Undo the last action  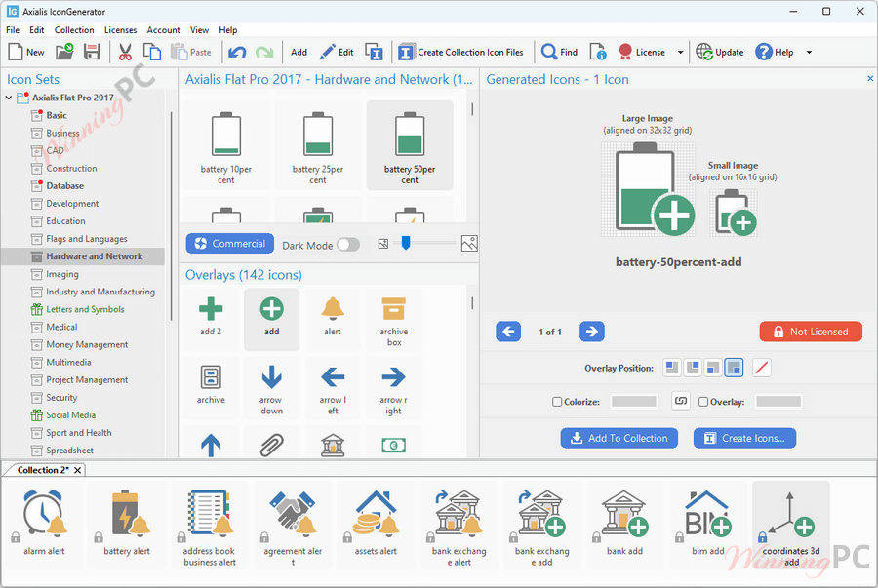(237, 52)
